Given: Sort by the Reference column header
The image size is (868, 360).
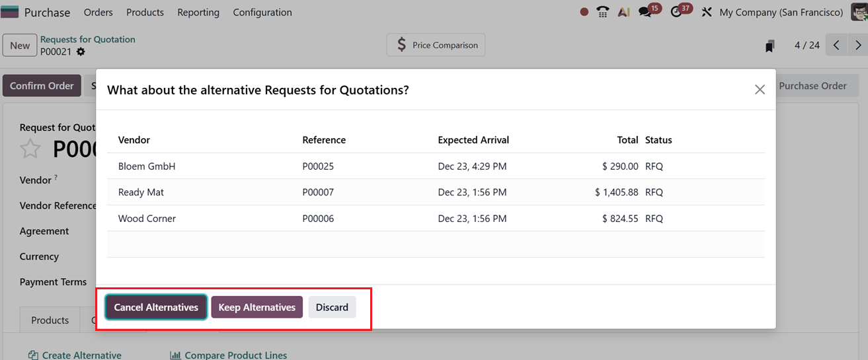Looking at the screenshot, I should [324, 140].
